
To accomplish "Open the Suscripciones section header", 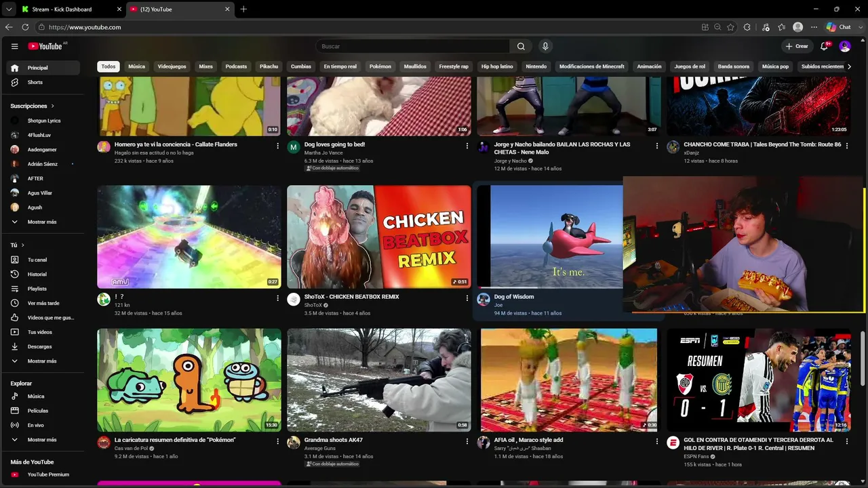I will coord(32,106).
